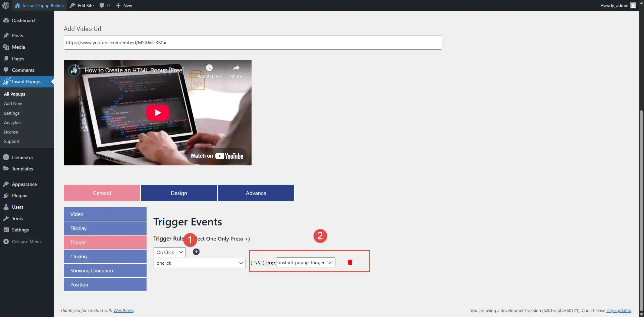Play the HTML Popup tutorial video
This screenshot has height=317, width=644.
click(x=157, y=112)
